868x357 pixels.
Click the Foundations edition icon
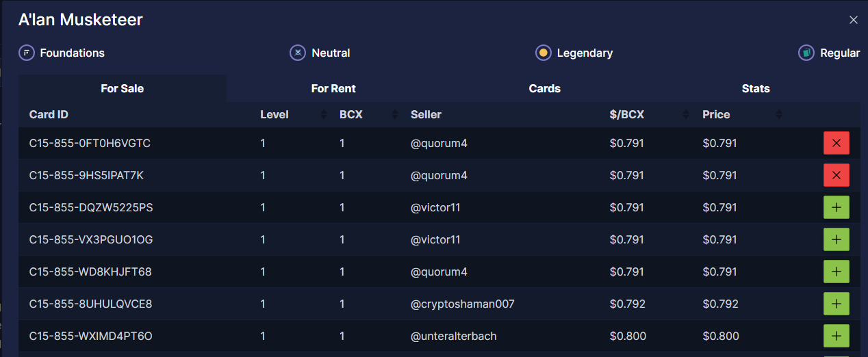click(x=27, y=53)
